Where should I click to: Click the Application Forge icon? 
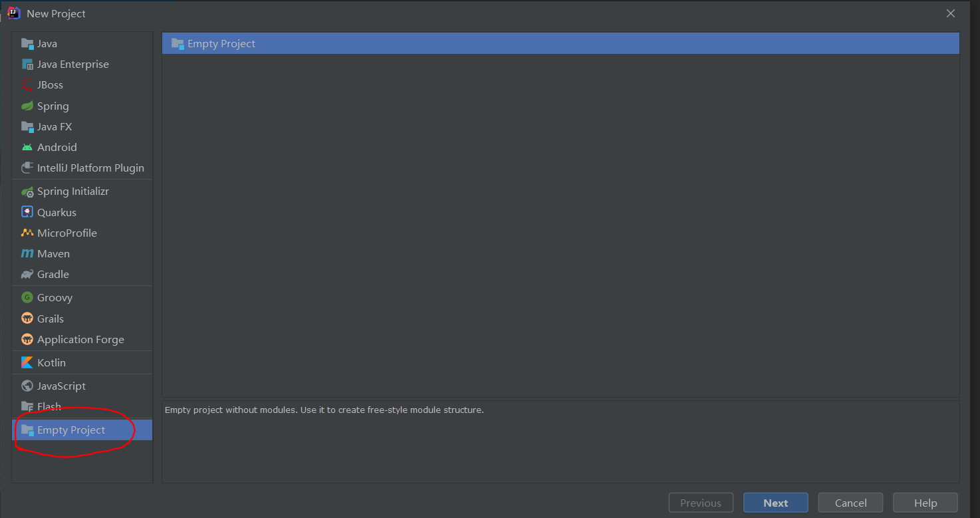[x=27, y=340]
